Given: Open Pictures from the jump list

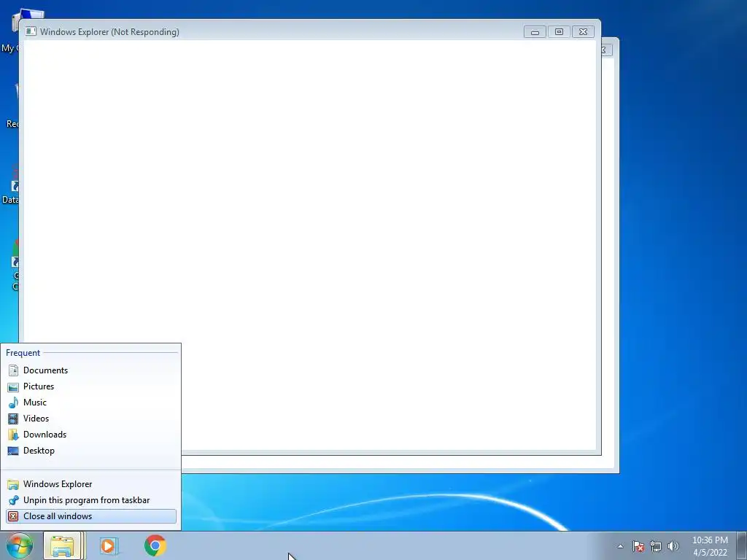Looking at the screenshot, I should (90, 386).
